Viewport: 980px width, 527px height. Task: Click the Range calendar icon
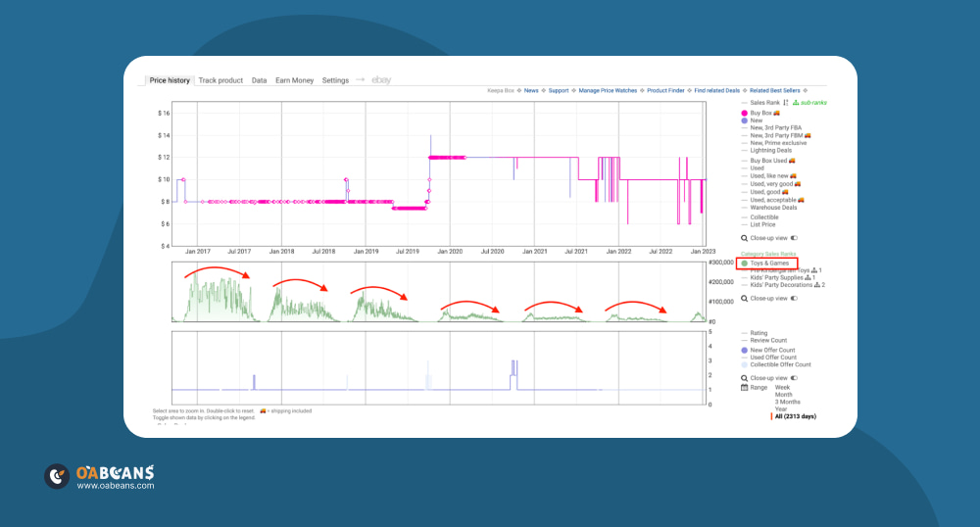point(745,387)
